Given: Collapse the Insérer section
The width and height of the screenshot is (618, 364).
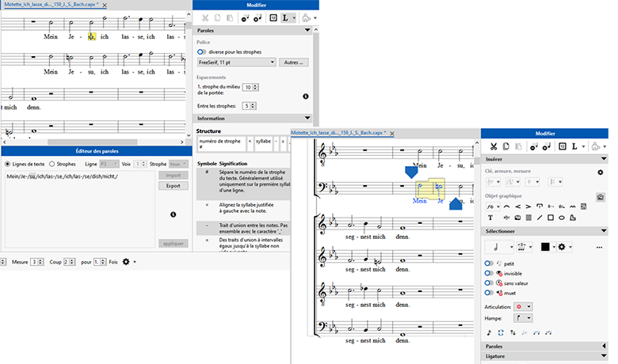Looking at the screenshot, I should 604,159.
